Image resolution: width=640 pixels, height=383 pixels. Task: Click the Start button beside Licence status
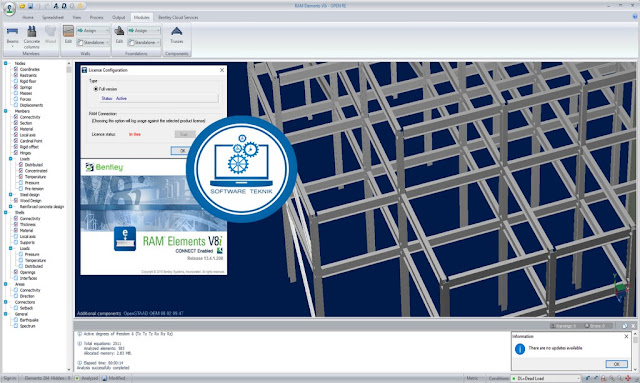coord(184,134)
